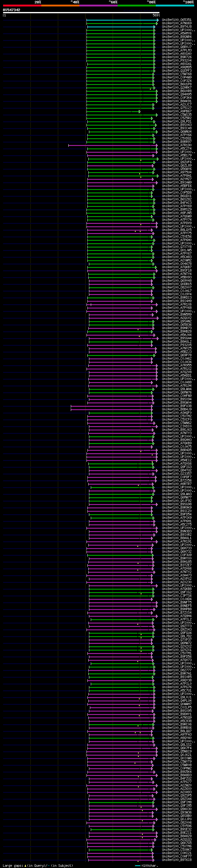This screenshot has height=868, width=197.
Task: Select hit label UniRef100_P93204
Action: 177,60
